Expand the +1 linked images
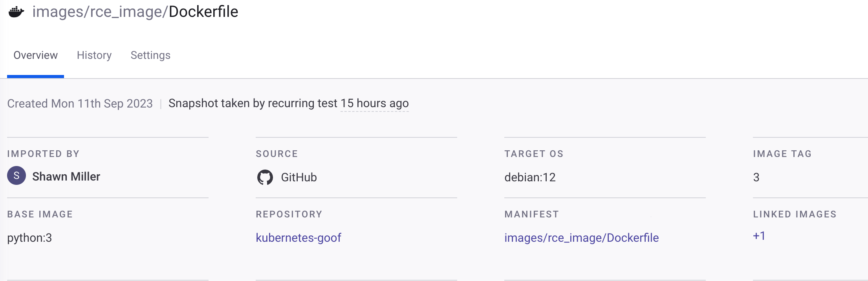Image resolution: width=868 pixels, height=281 pixels. pyautogui.click(x=759, y=236)
